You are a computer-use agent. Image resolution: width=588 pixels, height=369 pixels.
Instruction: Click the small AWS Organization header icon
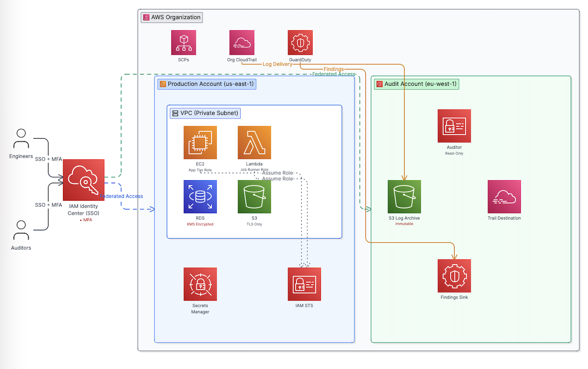(x=146, y=18)
